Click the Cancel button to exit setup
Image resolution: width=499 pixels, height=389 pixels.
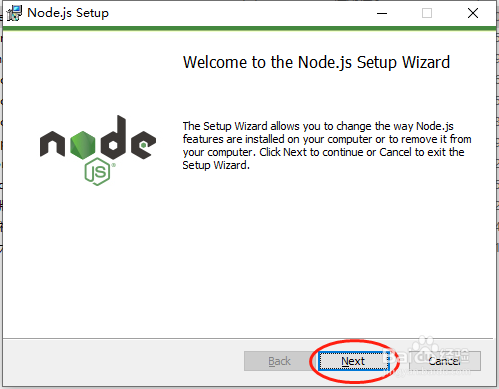(445, 361)
